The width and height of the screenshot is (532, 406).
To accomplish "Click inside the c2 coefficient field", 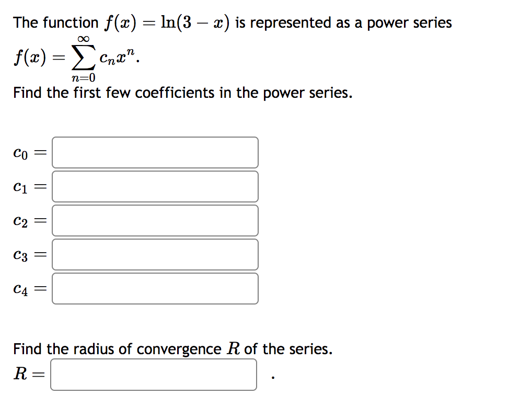I will pyautogui.click(x=155, y=220).
